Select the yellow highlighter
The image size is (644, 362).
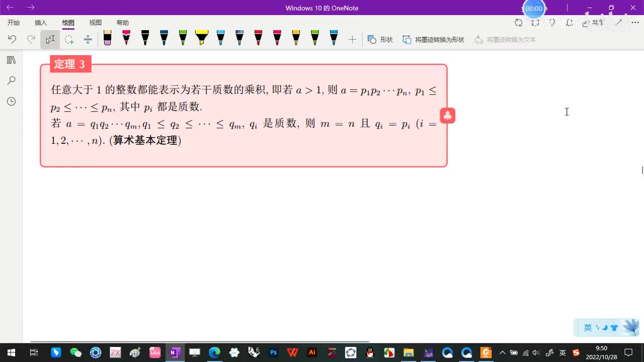point(201,38)
